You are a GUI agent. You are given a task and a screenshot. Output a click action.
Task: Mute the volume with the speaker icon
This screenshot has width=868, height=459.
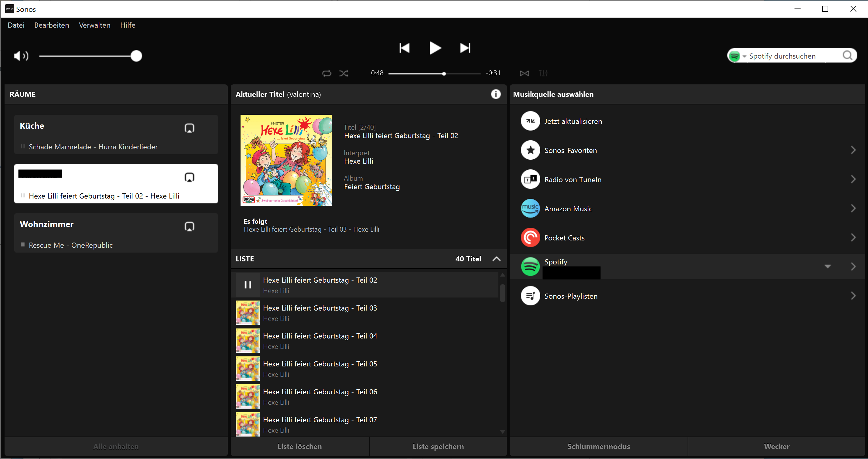click(21, 56)
